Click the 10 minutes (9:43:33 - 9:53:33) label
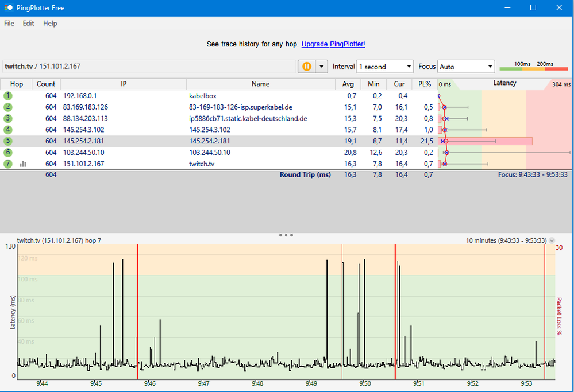This screenshot has height=392, width=574. (506, 240)
